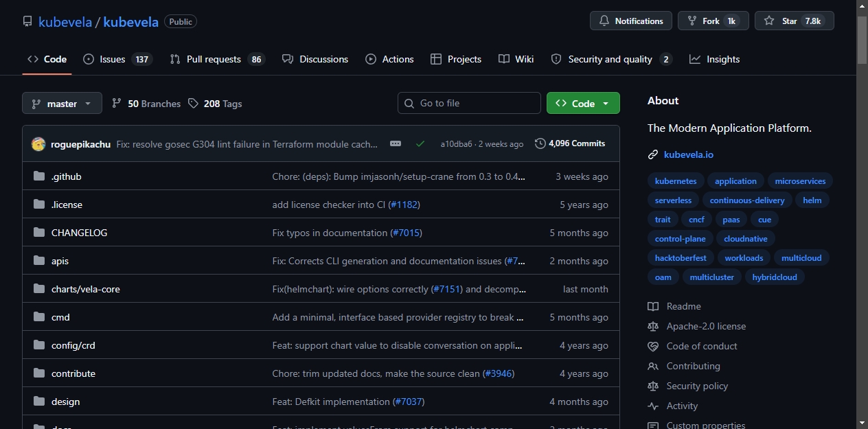The image size is (868, 429).
Task: Open roguepikachu author link
Action: pyautogui.click(x=80, y=144)
